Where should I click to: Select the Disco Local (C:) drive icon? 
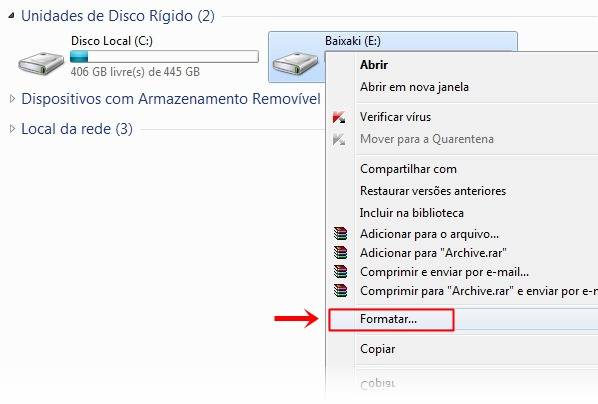pos(41,63)
